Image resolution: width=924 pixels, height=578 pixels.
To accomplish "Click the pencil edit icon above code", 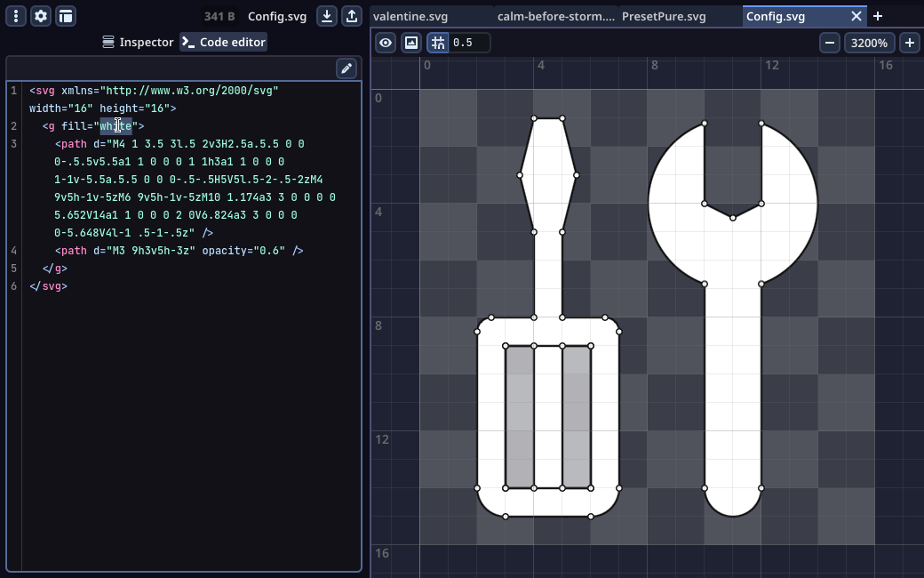I will (x=346, y=68).
